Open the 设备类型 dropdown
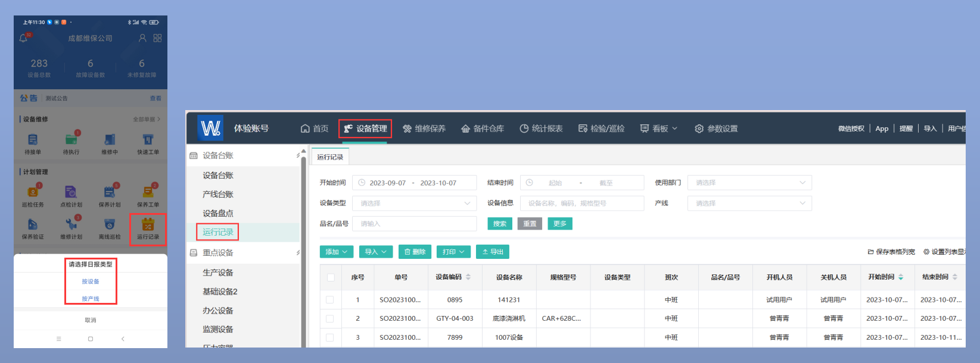Screen dimensions: 980x363 coord(415,204)
